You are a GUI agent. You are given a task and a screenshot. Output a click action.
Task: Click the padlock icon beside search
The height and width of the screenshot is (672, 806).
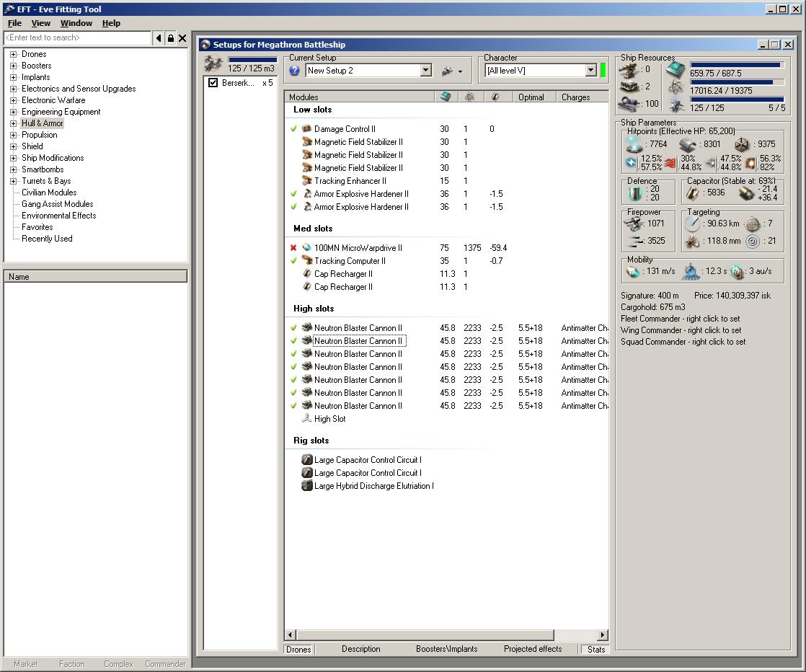(x=171, y=38)
